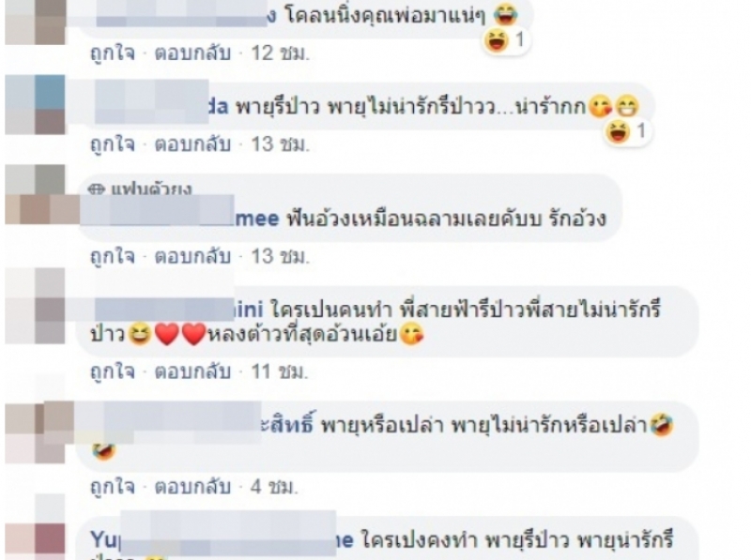Reply to the comment posted 11 ชม. ago
The image size is (751, 560).
(192, 371)
